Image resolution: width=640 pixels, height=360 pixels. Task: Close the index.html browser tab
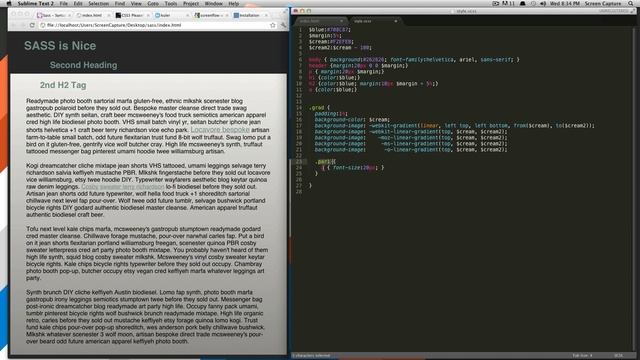tap(109, 15)
